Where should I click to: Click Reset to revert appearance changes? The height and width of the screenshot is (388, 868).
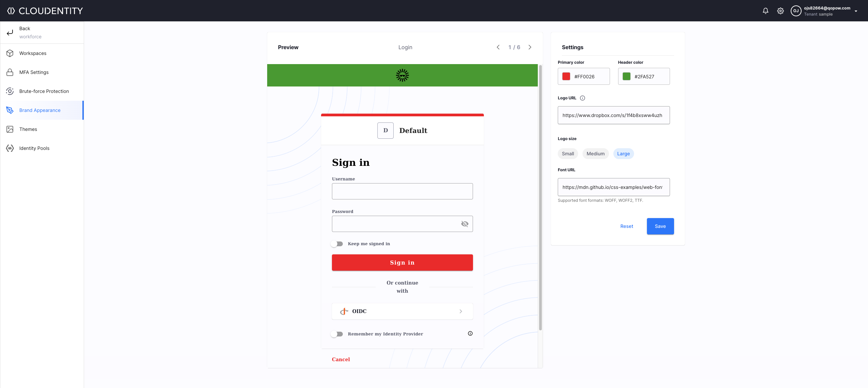pyautogui.click(x=627, y=226)
